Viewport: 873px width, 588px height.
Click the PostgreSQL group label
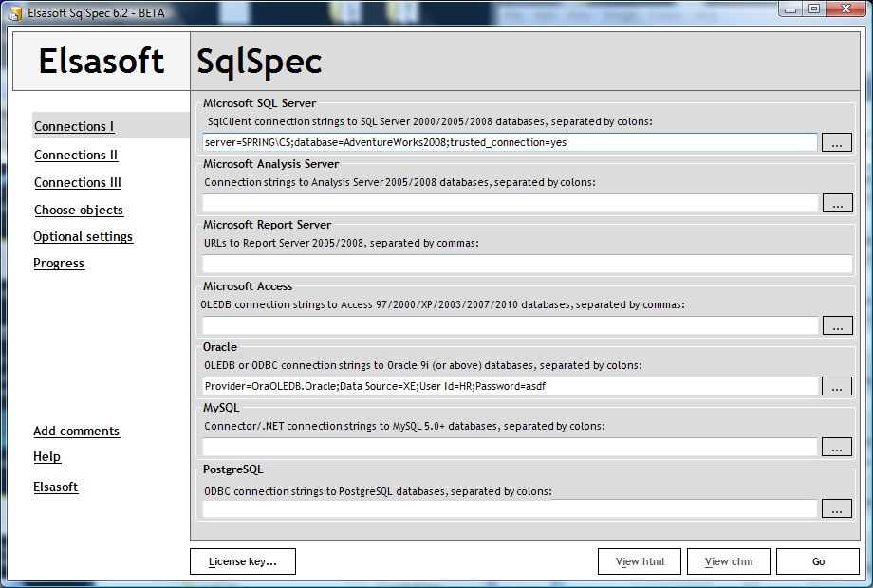[x=232, y=469]
